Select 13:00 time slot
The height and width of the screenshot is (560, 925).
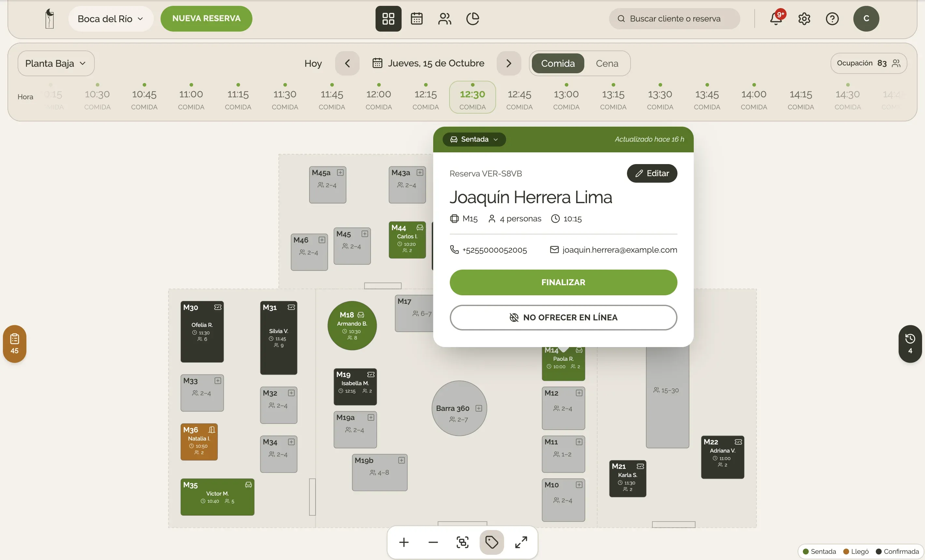click(x=566, y=97)
